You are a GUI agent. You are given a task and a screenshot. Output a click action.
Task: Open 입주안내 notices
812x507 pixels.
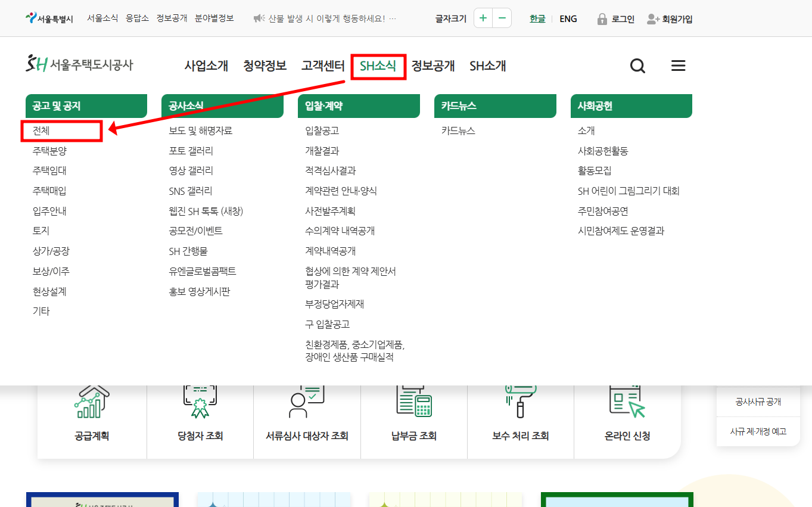pyautogui.click(x=49, y=211)
